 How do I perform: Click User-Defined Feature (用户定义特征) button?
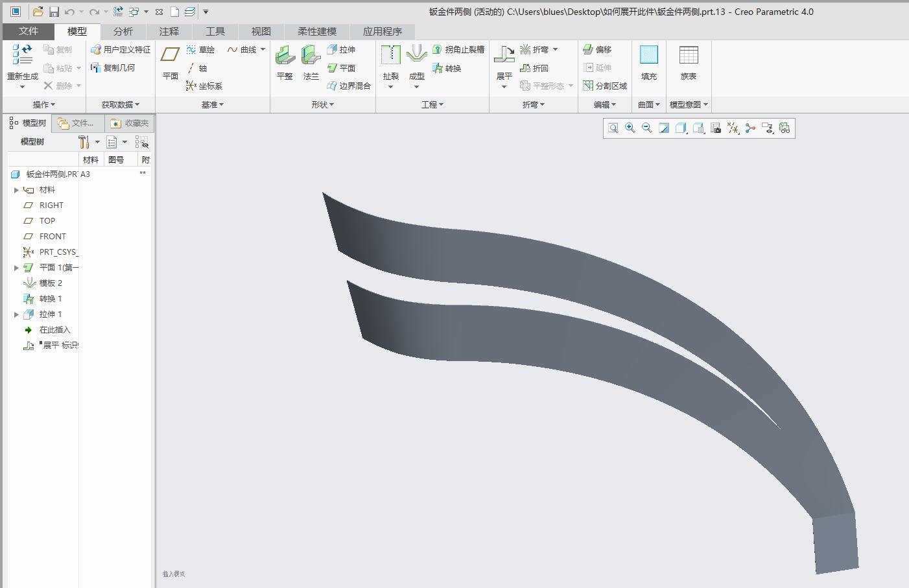tap(121, 49)
